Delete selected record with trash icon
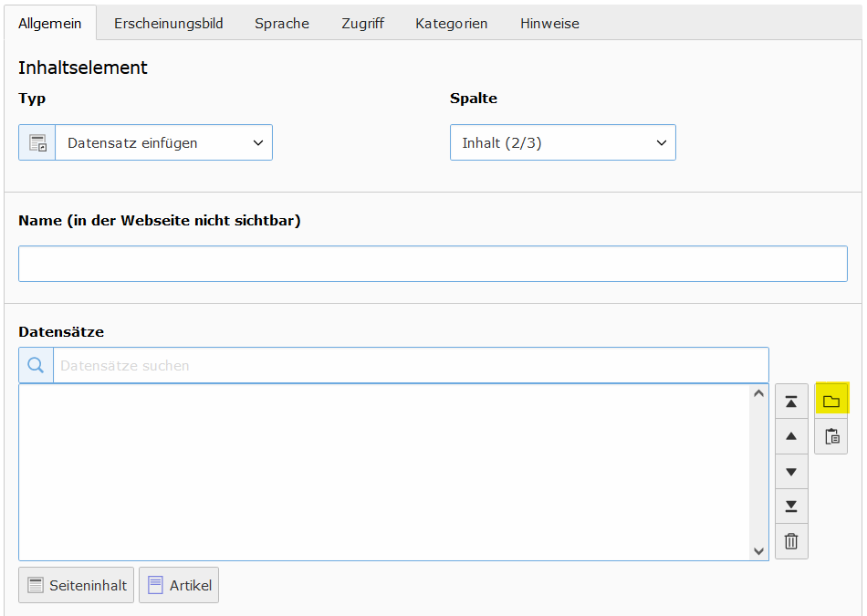The width and height of the screenshot is (867, 616). click(x=791, y=541)
